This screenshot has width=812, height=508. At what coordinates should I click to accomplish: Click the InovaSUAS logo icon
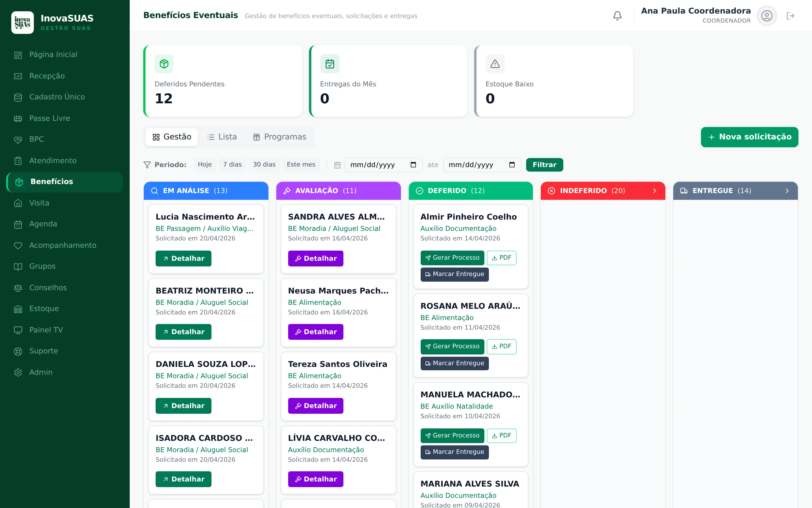tap(23, 23)
